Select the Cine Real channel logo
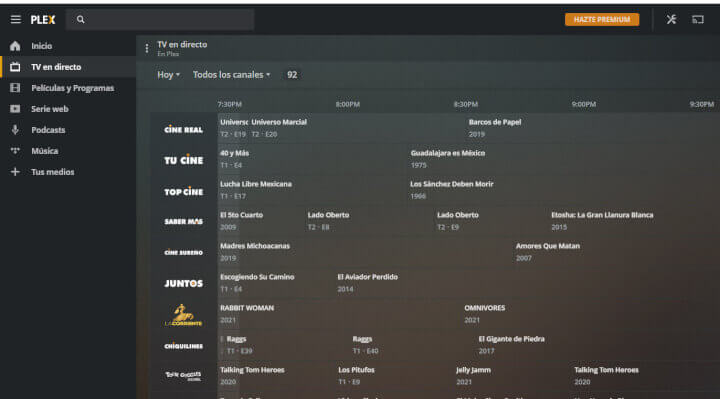This screenshot has height=399, width=720. click(x=184, y=129)
